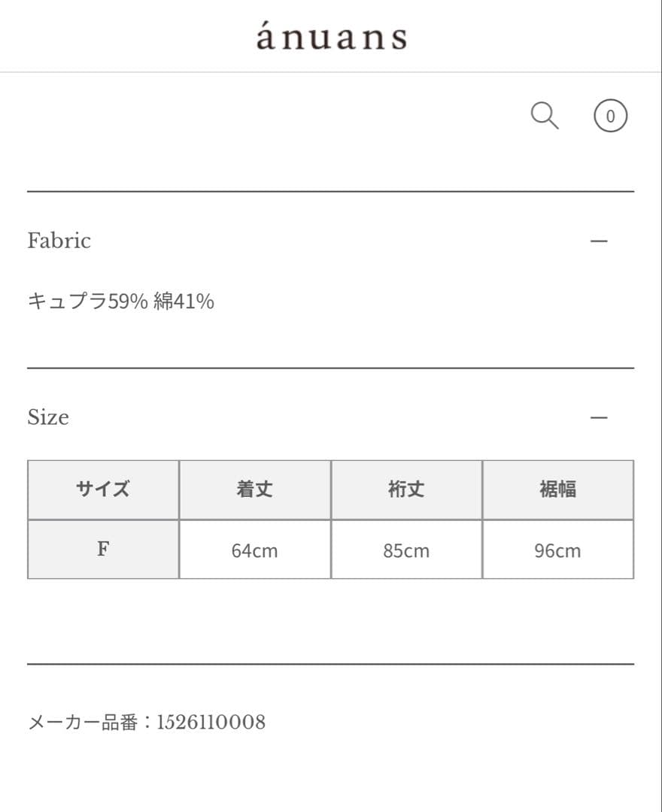Select the Fabric section heading
This screenshot has width=662, height=812.
tap(59, 241)
